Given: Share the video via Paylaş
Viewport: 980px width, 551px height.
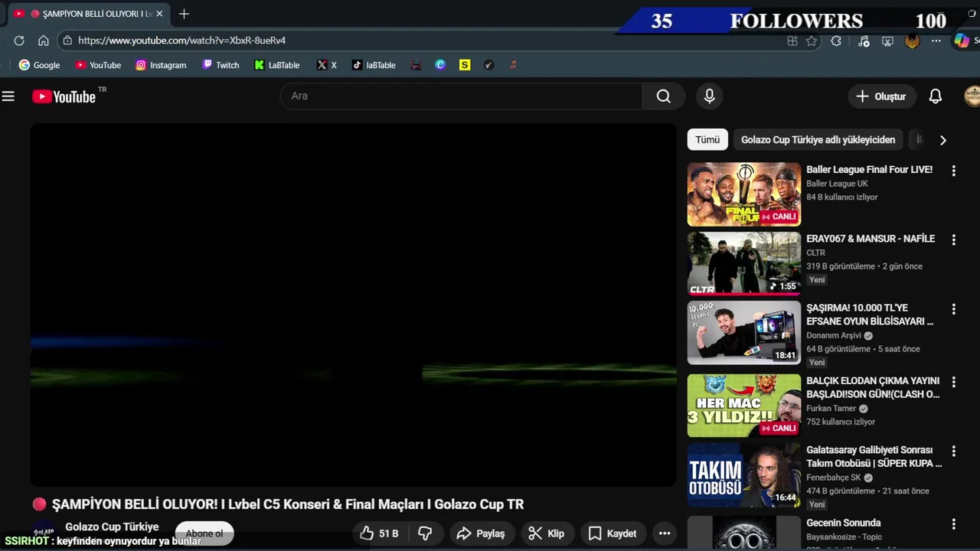Looking at the screenshot, I should coord(480,533).
